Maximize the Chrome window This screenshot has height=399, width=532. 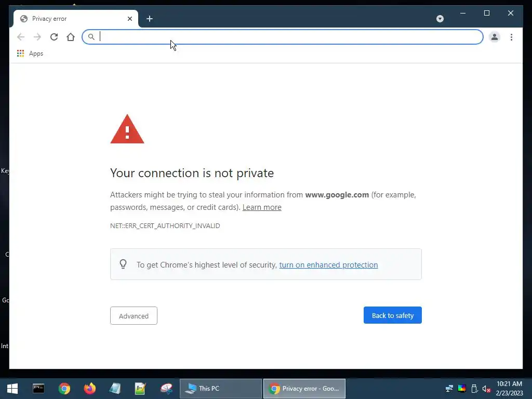[486, 13]
